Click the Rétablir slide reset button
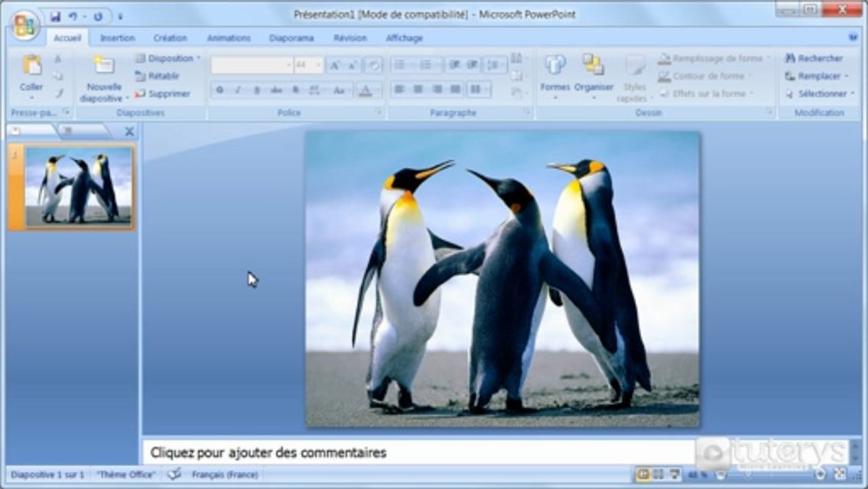 coord(157,76)
